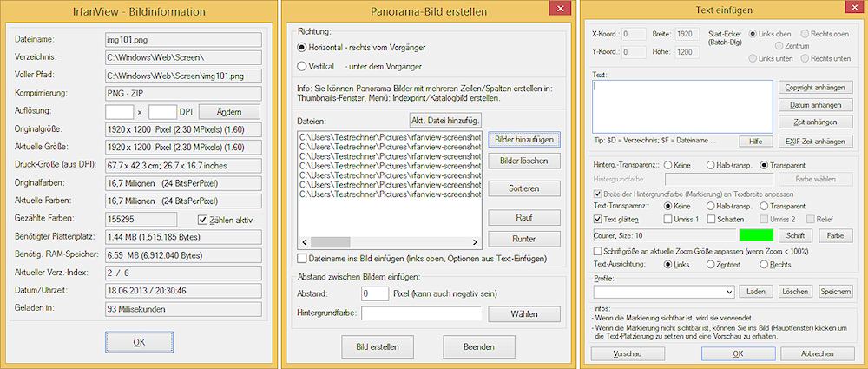
Task: Click the Bilder hinzufügen button
Action: pyautogui.click(x=524, y=140)
